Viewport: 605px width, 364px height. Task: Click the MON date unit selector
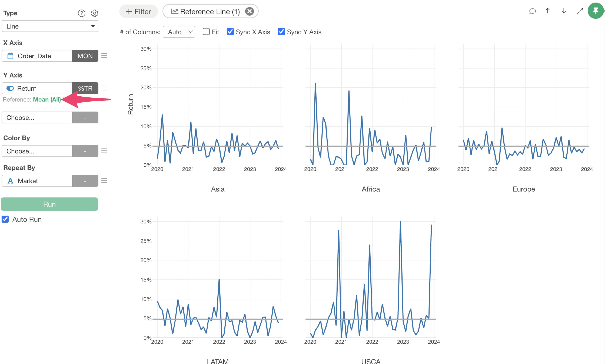(x=85, y=56)
